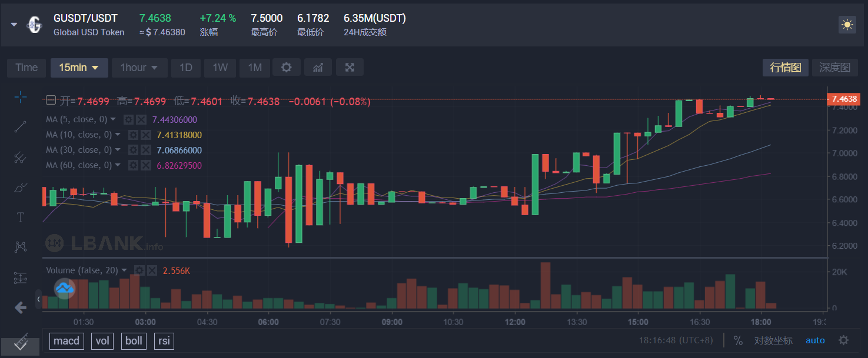Toggle the light theme sun icon
This screenshot has height=358, width=868.
(x=847, y=25)
